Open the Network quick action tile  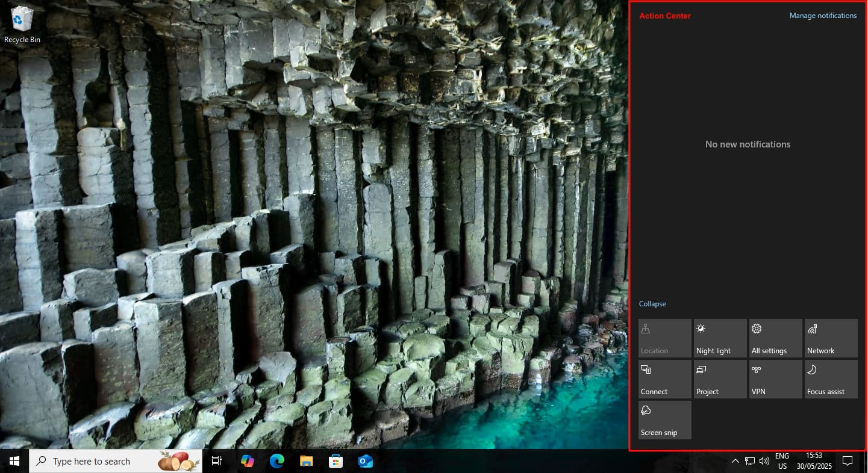[831, 338]
